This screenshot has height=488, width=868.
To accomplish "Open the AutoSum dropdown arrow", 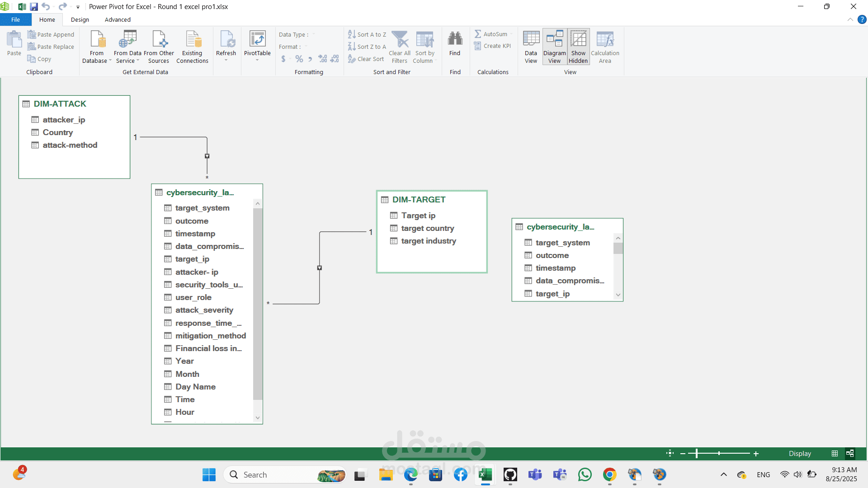I will click(511, 34).
